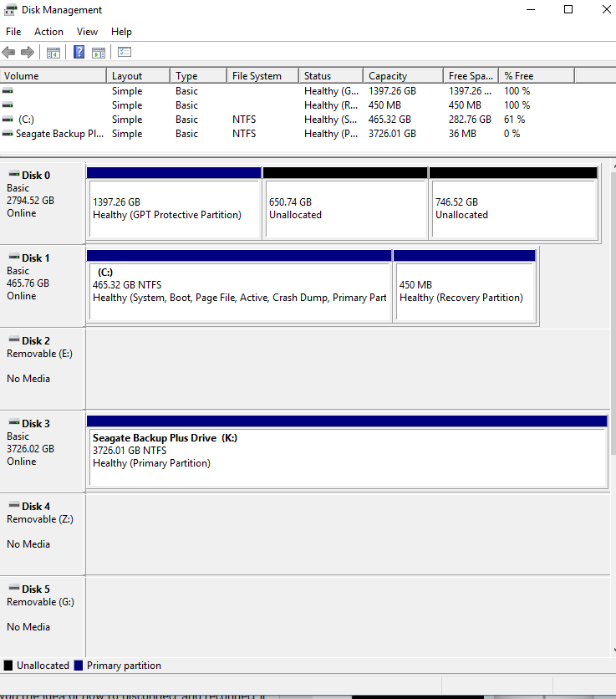Open the Help menu

[x=121, y=32]
